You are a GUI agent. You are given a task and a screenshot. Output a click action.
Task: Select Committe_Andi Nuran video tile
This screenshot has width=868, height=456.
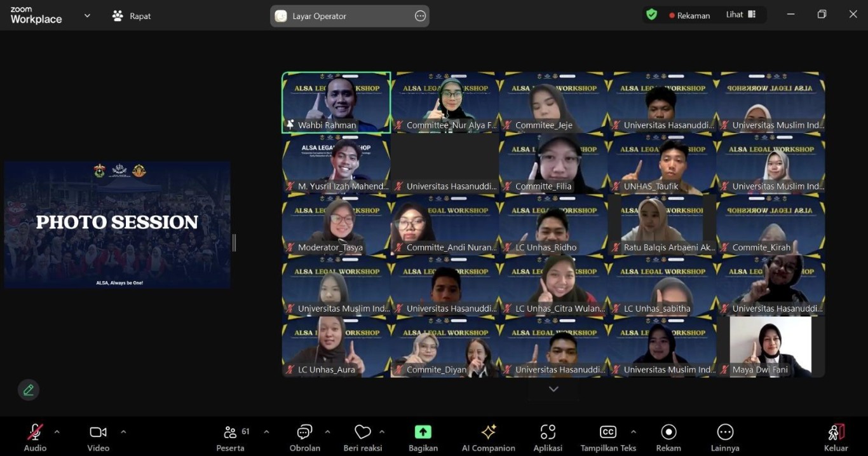pos(445,225)
